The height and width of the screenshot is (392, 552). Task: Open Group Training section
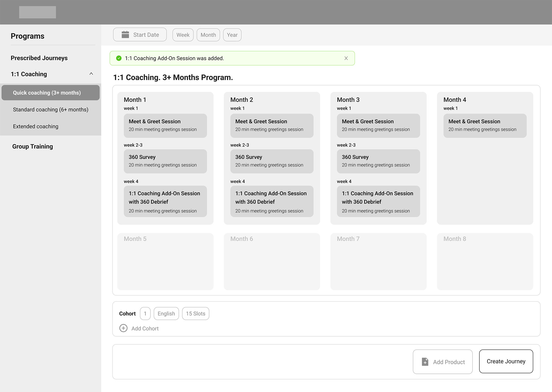[33, 147]
